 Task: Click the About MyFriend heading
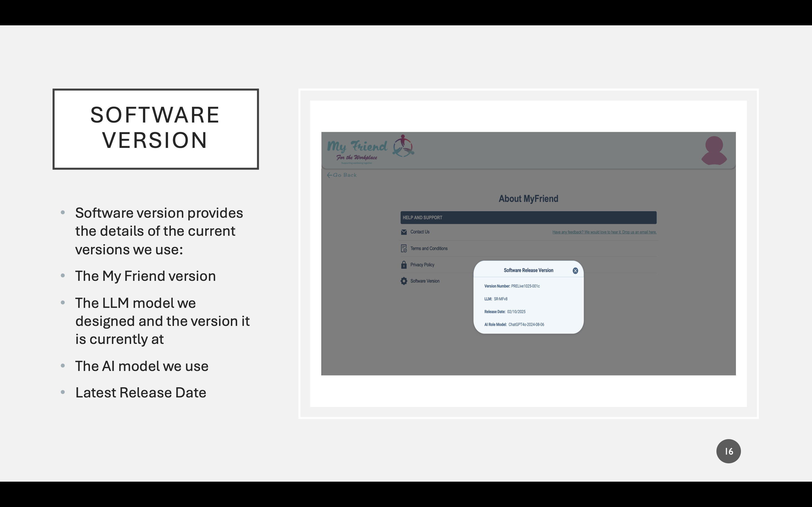pyautogui.click(x=528, y=199)
